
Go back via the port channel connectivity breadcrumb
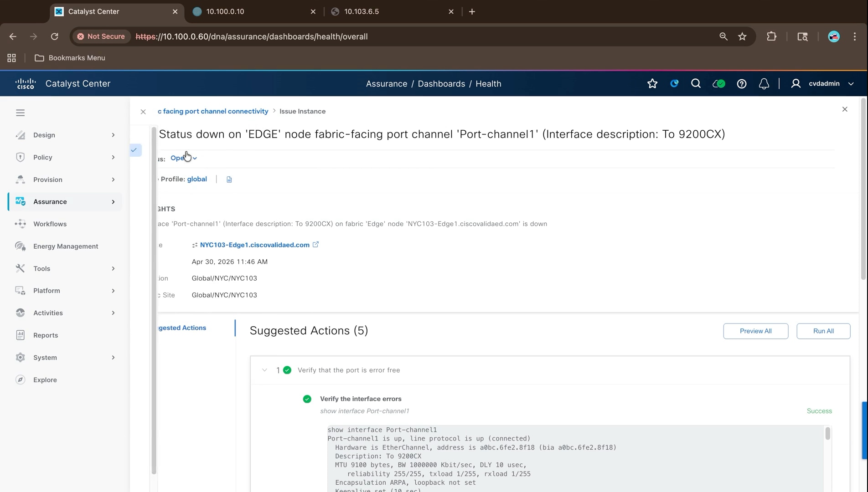pyautogui.click(x=213, y=111)
